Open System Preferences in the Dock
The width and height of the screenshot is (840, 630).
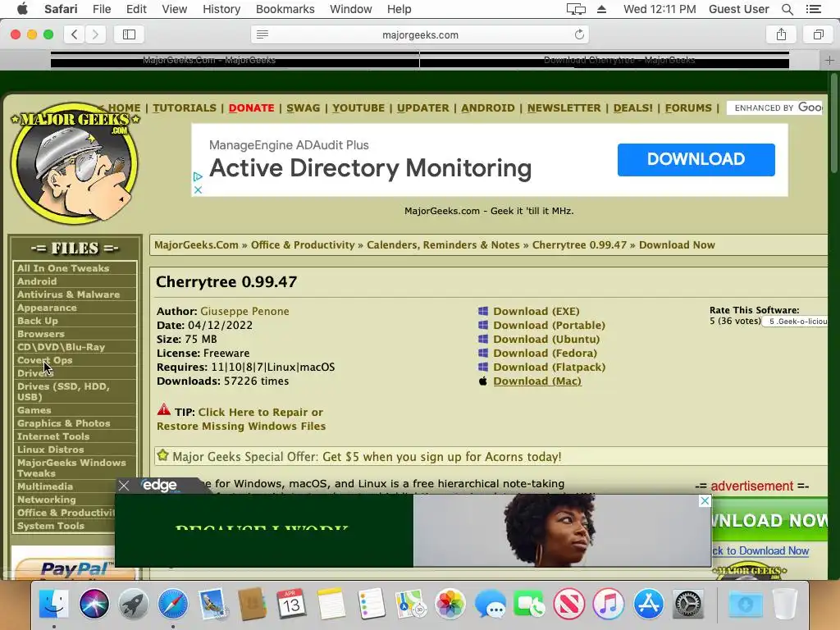pyautogui.click(x=688, y=603)
